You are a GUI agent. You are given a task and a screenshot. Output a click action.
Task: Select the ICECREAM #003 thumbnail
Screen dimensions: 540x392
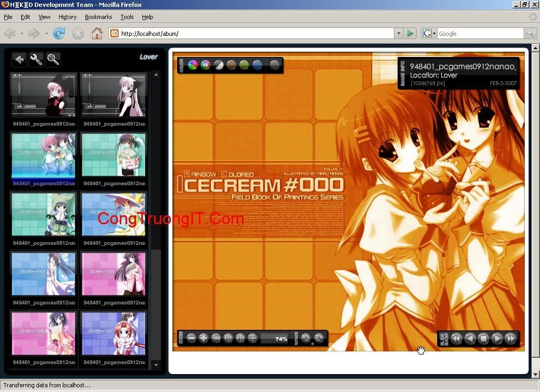[114, 214]
